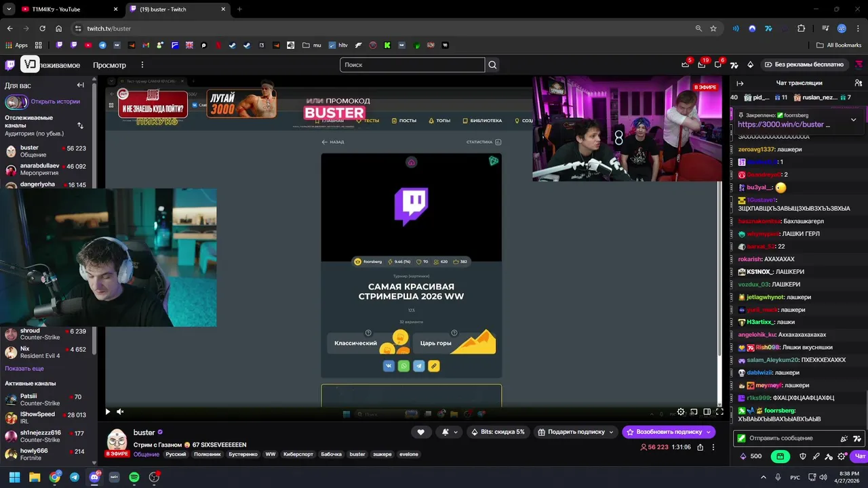Open the browser extensions puzzle icon
The width and height of the screenshot is (868, 488).
click(x=801, y=28)
